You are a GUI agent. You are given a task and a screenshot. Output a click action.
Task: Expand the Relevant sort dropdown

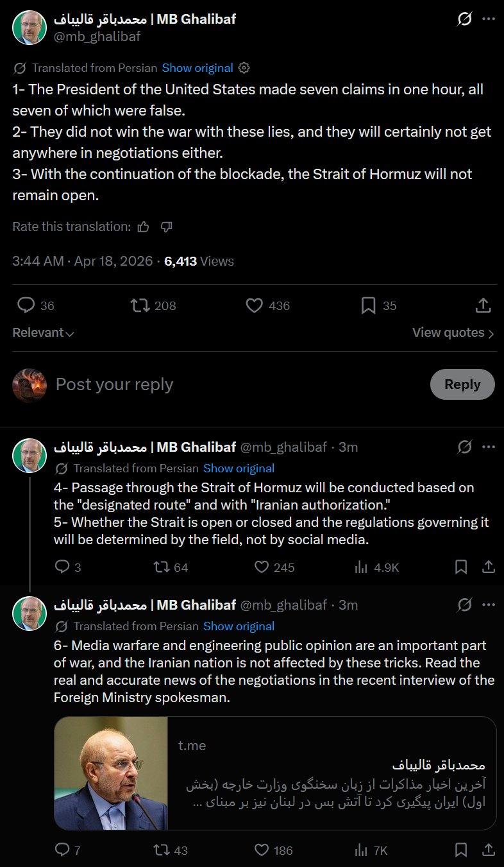43,333
